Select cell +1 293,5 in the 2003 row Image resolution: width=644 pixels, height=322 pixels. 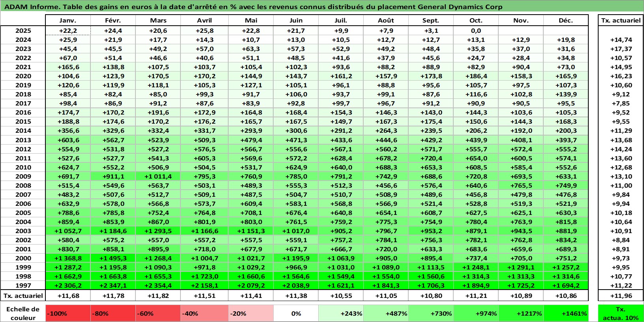coord(158,231)
